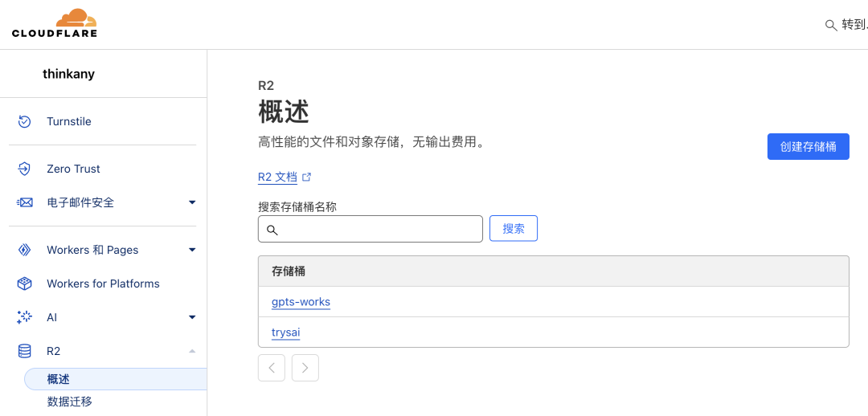Open the gpts-works bucket
The width and height of the screenshot is (868, 416).
click(301, 302)
